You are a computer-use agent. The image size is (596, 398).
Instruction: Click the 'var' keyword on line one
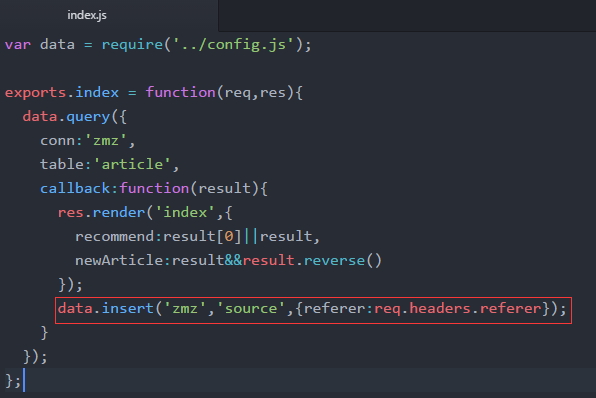[x=18, y=44]
